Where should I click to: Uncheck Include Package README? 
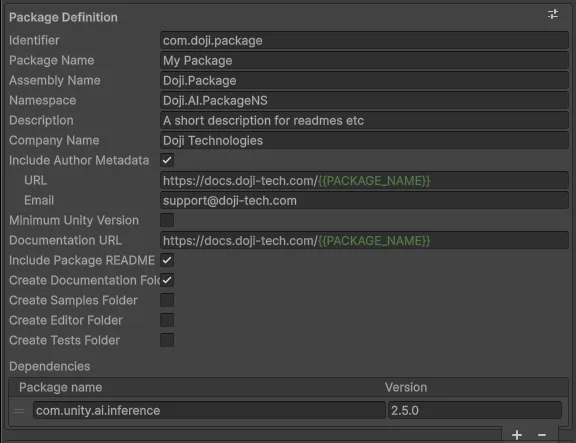(167, 260)
